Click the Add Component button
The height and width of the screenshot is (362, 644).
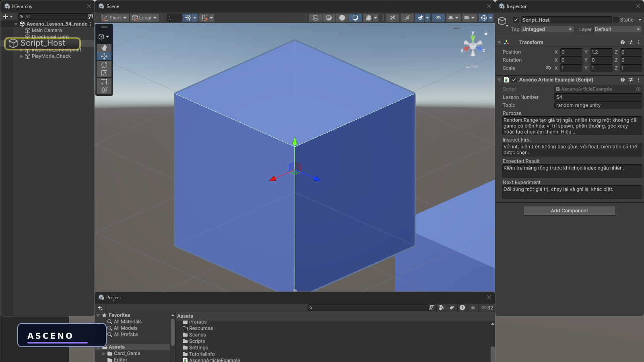(569, 211)
